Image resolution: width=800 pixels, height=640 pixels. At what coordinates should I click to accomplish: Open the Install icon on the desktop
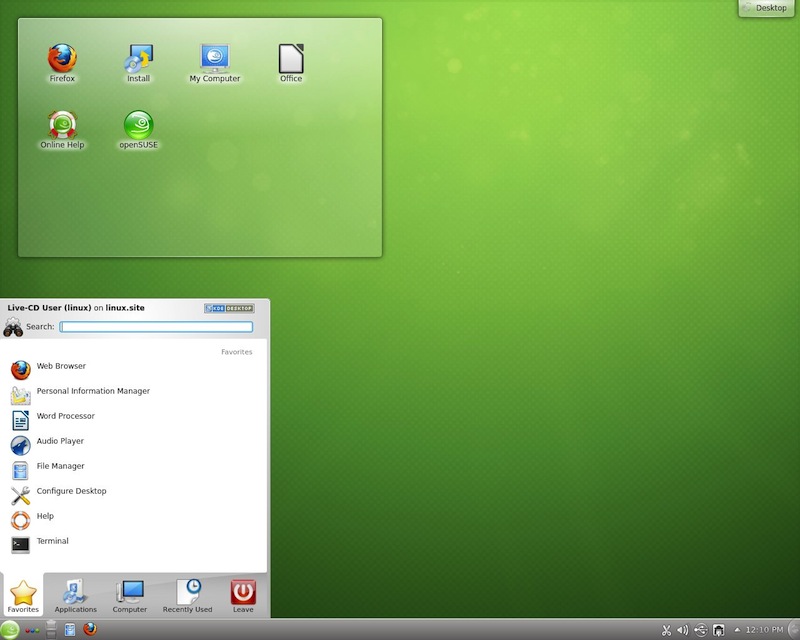[137, 58]
